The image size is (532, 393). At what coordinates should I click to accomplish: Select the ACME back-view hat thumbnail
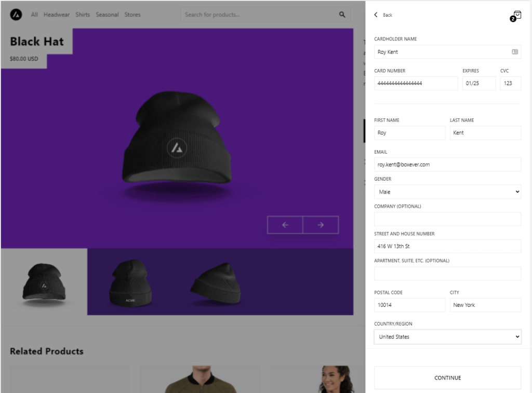tap(130, 282)
